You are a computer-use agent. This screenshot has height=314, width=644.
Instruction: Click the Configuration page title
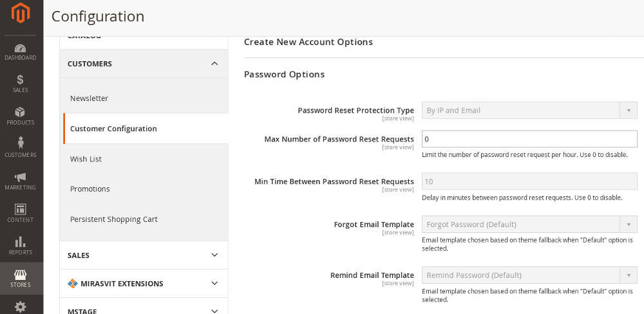[98, 17]
